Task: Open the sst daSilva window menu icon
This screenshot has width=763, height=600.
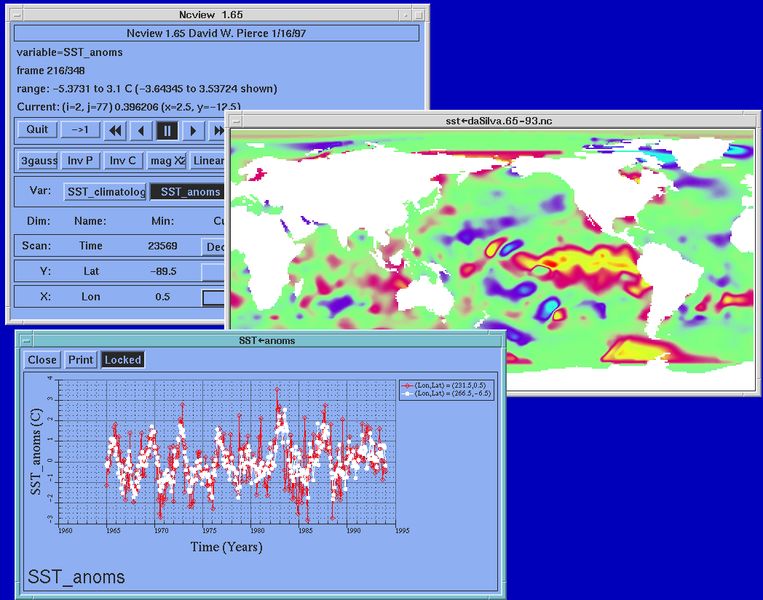Action: point(236,121)
